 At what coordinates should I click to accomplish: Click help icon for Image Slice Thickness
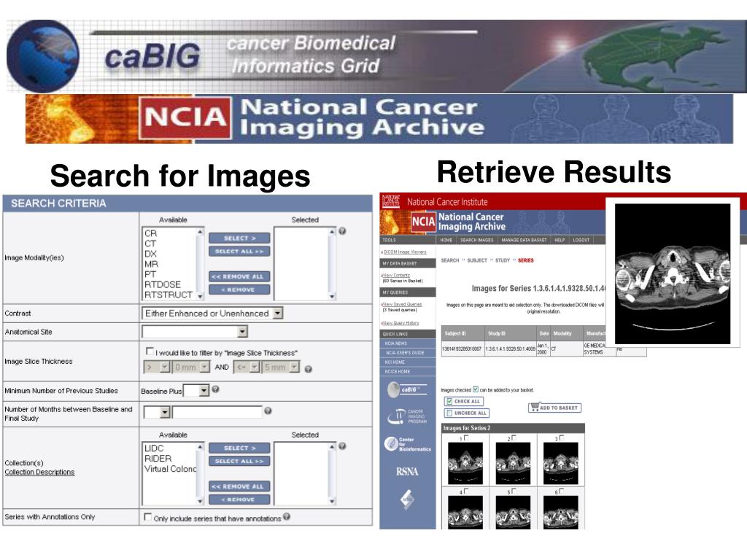309,369
